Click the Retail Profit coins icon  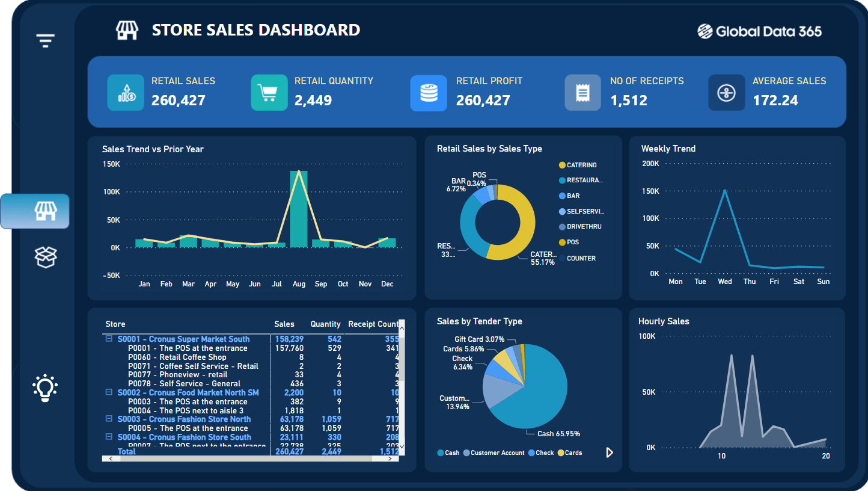tap(429, 93)
